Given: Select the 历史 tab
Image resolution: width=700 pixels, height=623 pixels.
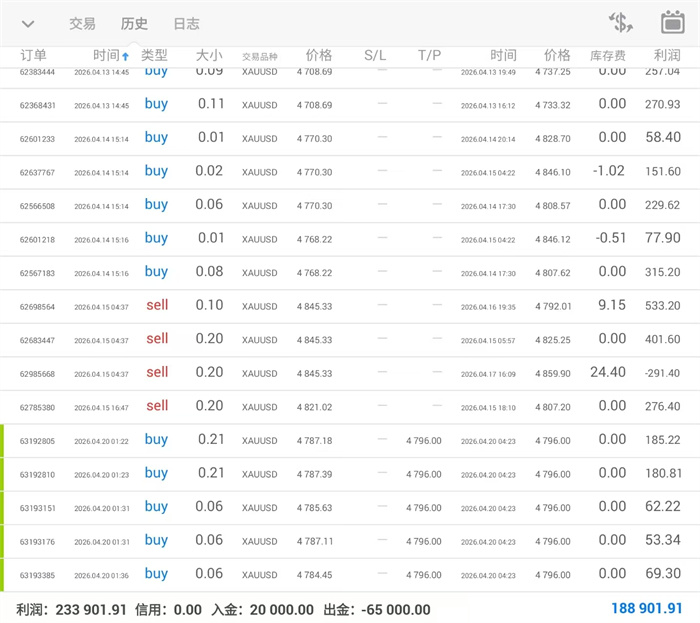Looking at the screenshot, I should click(134, 24).
